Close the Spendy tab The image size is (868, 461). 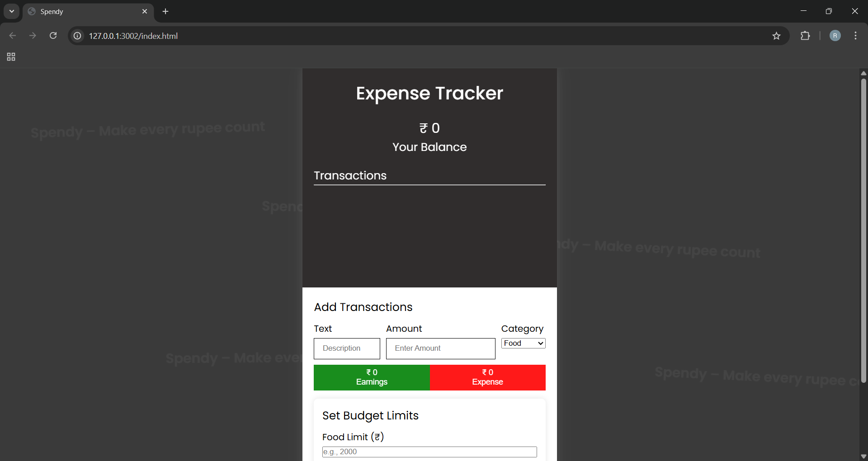pyautogui.click(x=145, y=11)
